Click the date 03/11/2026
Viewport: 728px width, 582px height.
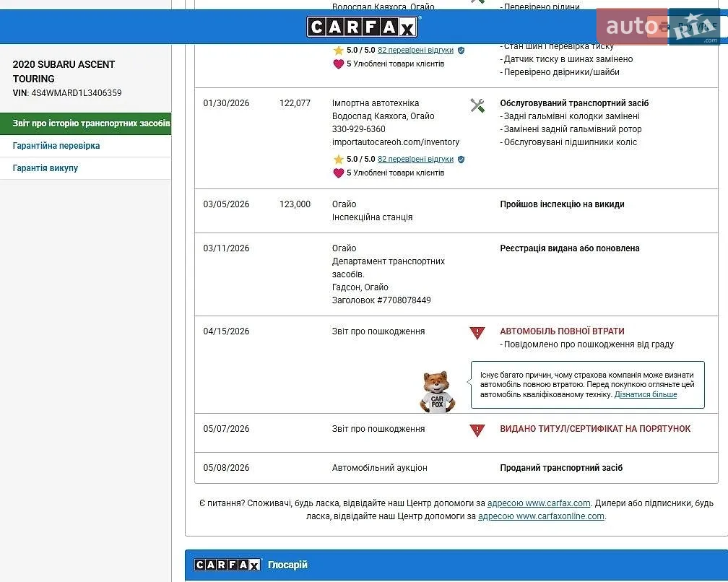pyautogui.click(x=226, y=248)
